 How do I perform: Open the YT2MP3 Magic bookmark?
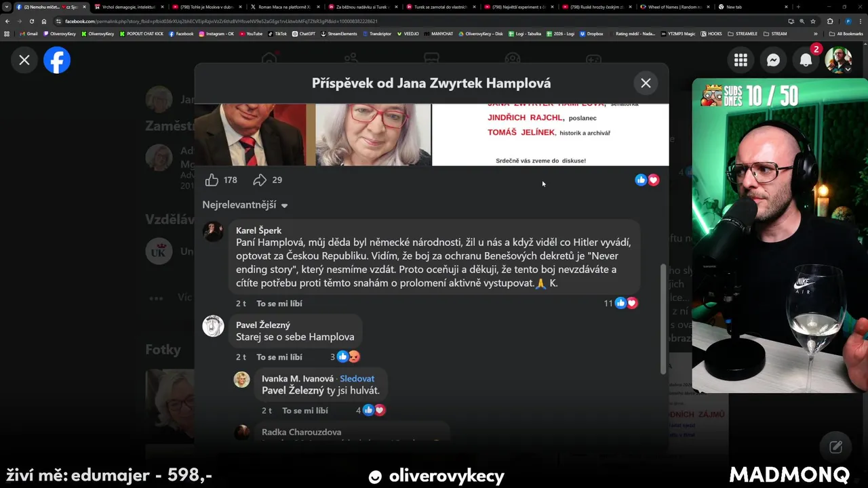pos(677,33)
